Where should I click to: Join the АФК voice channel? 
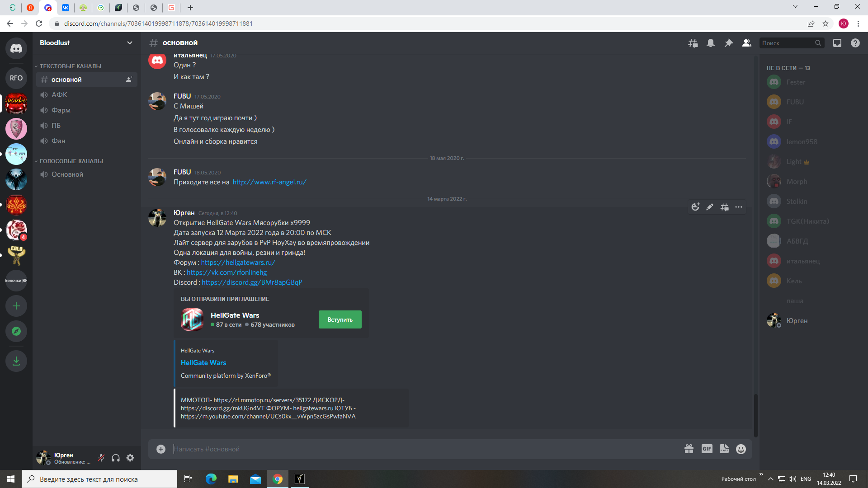[87, 95]
